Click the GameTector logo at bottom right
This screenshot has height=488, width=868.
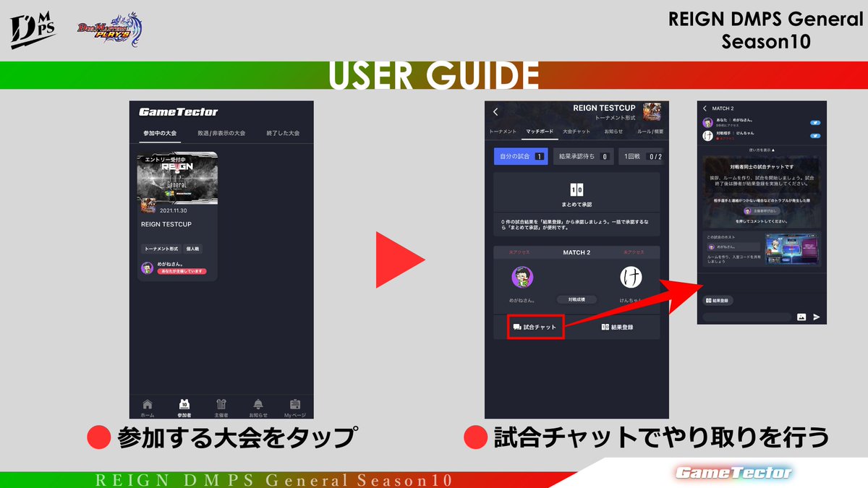pos(733,473)
